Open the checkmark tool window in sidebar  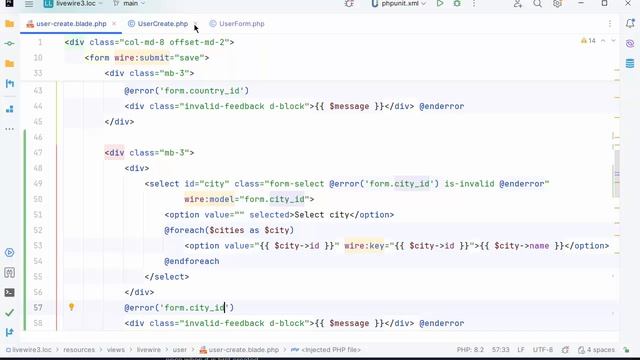pos(9,313)
